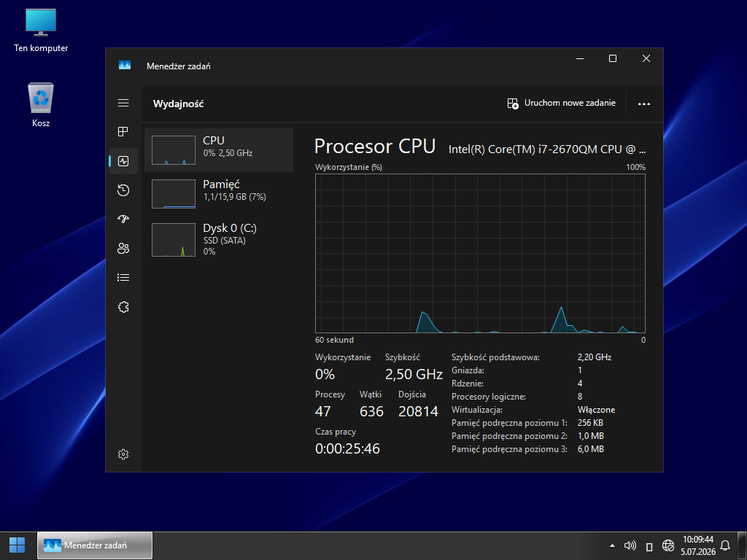Viewport: 747px width, 560px height.
Task: Click the Procesor CPU heading
Action: [x=375, y=146]
